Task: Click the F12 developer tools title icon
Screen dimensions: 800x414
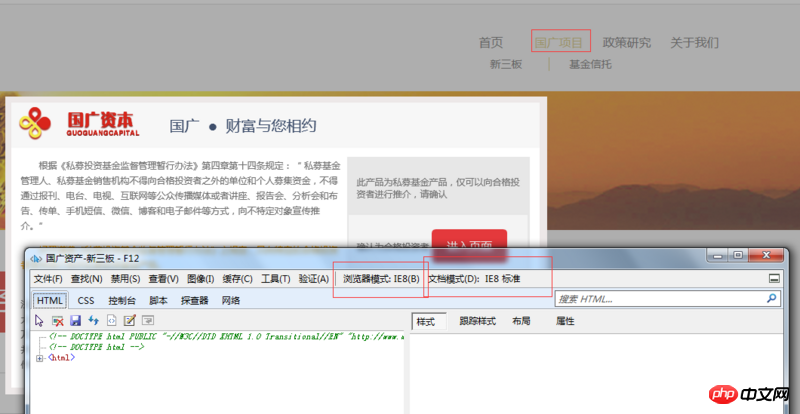Action: pyautogui.click(x=36, y=259)
